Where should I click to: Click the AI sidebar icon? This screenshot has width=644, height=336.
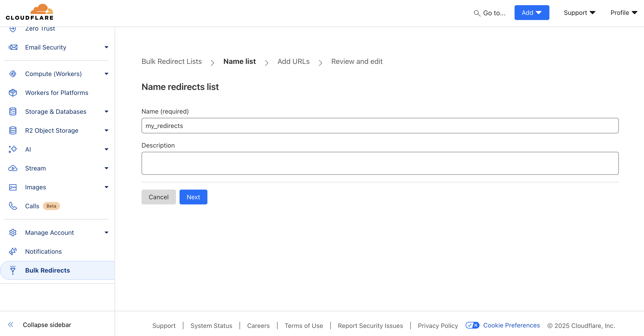pyautogui.click(x=13, y=149)
